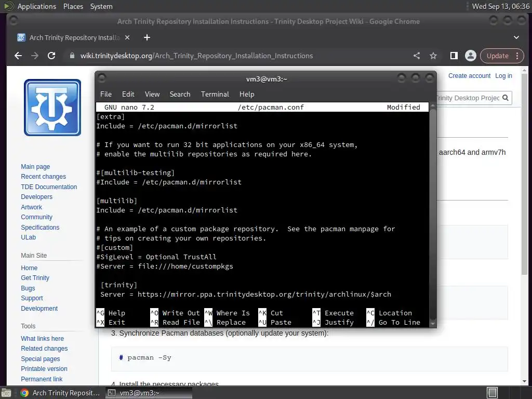Screen dimensions: 532x399
Task: Open TDE Documentation link
Action: click(x=49, y=187)
